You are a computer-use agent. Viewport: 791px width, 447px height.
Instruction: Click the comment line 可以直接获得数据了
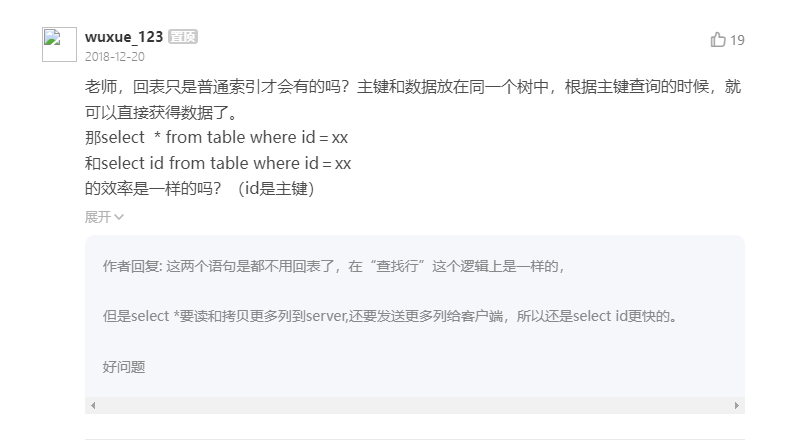click(161, 112)
